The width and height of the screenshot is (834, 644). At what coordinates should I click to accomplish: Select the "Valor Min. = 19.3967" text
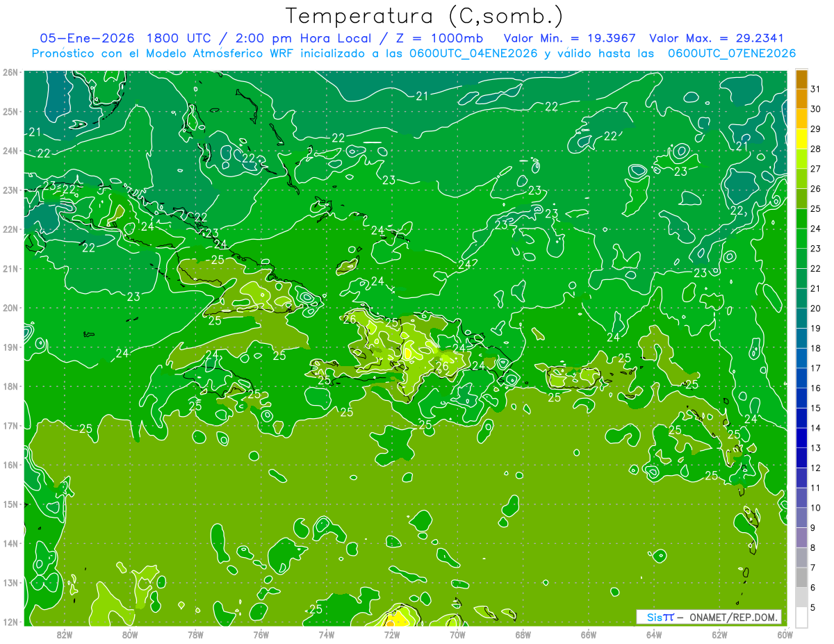(570, 38)
